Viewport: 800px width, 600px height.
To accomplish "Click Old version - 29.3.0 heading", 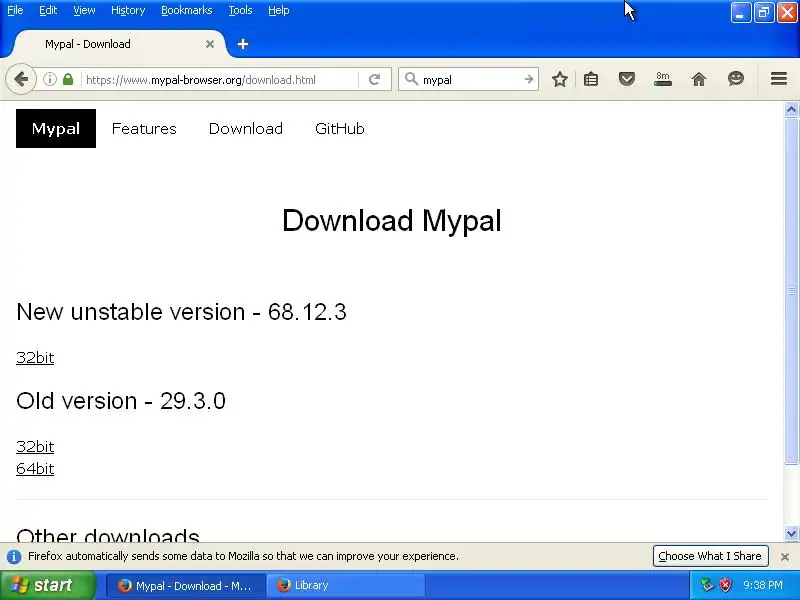I will [x=121, y=401].
